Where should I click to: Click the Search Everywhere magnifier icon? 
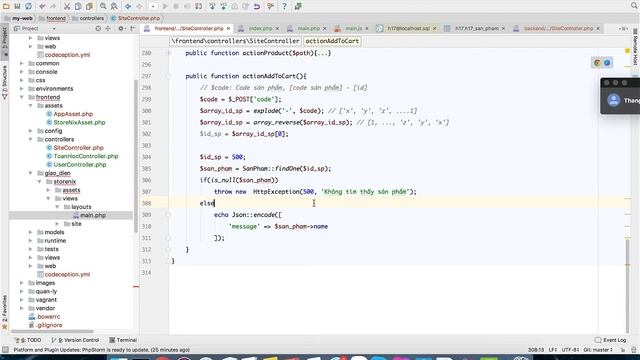click(x=634, y=6)
